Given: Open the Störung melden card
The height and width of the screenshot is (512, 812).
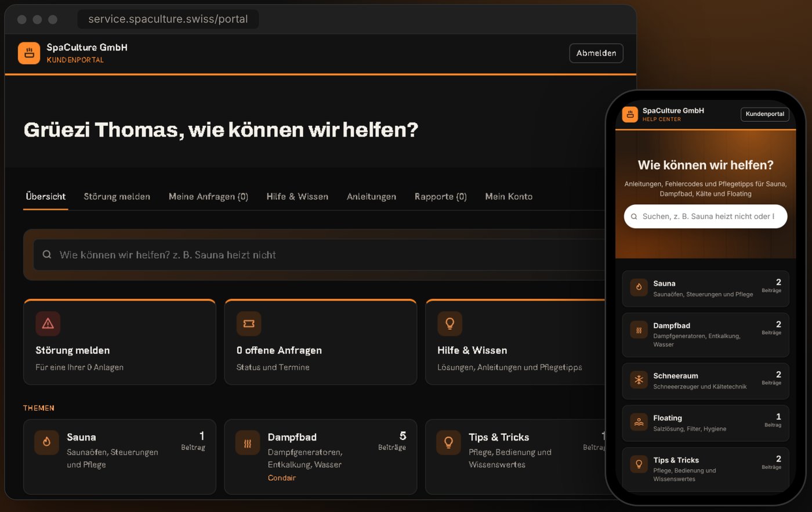Looking at the screenshot, I should 119,342.
